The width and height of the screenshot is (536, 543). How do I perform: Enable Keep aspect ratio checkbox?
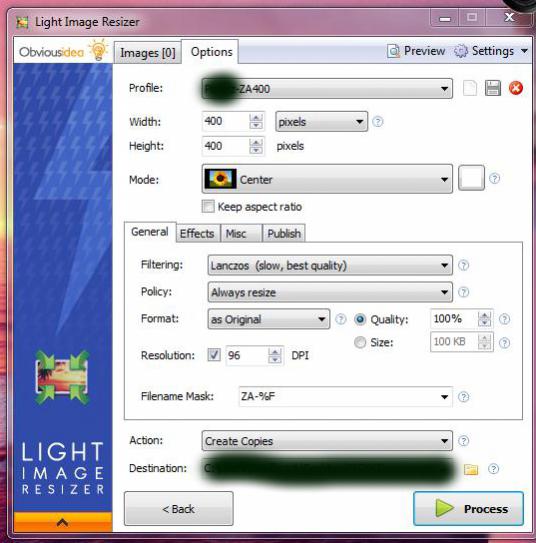coord(208,206)
